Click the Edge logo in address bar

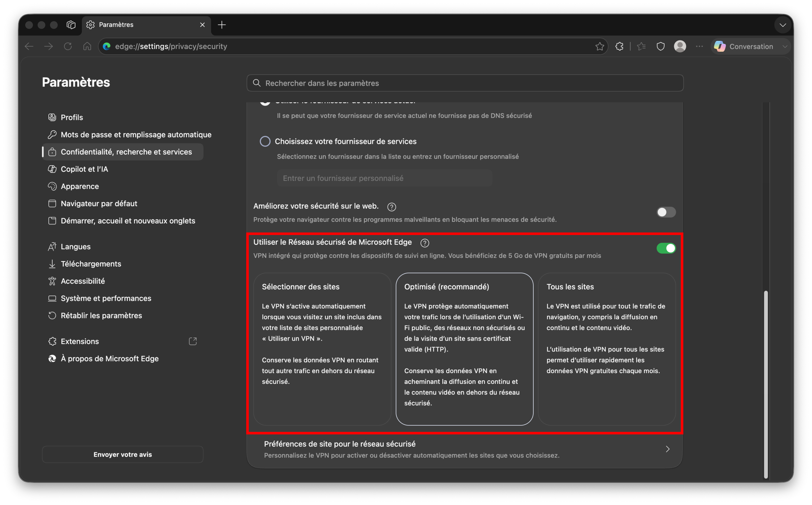coord(107,46)
